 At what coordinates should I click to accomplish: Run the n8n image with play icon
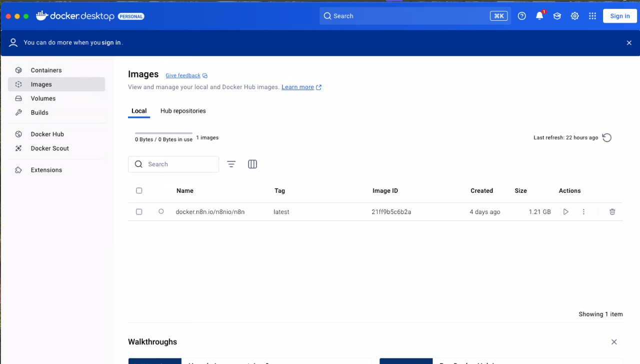click(x=566, y=212)
